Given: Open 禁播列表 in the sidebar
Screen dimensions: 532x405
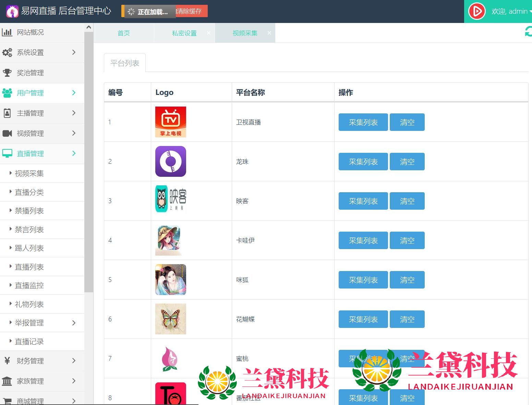Looking at the screenshot, I should coord(29,211).
